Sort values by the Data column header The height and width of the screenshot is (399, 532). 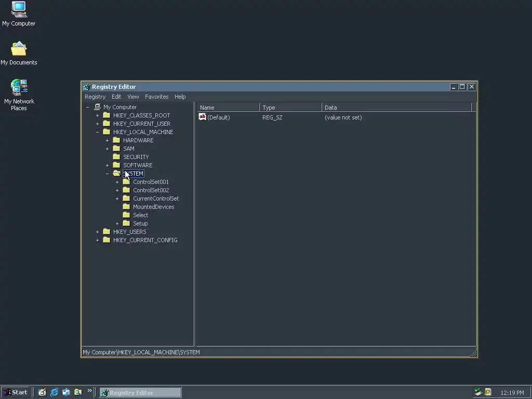[396, 108]
